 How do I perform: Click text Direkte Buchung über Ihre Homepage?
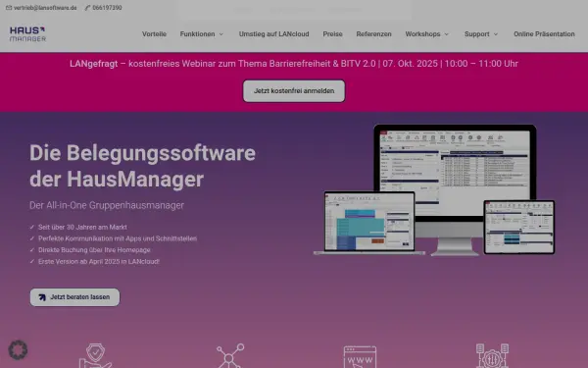[x=94, y=250]
